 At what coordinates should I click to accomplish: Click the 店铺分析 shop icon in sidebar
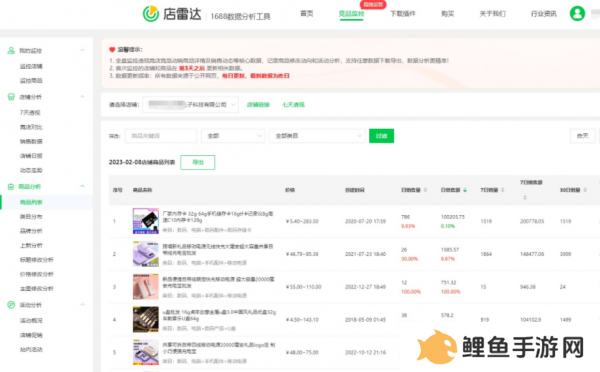[x=11, y=97]
